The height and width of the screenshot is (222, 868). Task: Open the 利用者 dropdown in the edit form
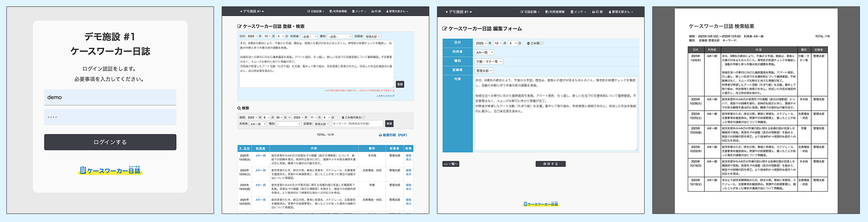pos(484,53)
